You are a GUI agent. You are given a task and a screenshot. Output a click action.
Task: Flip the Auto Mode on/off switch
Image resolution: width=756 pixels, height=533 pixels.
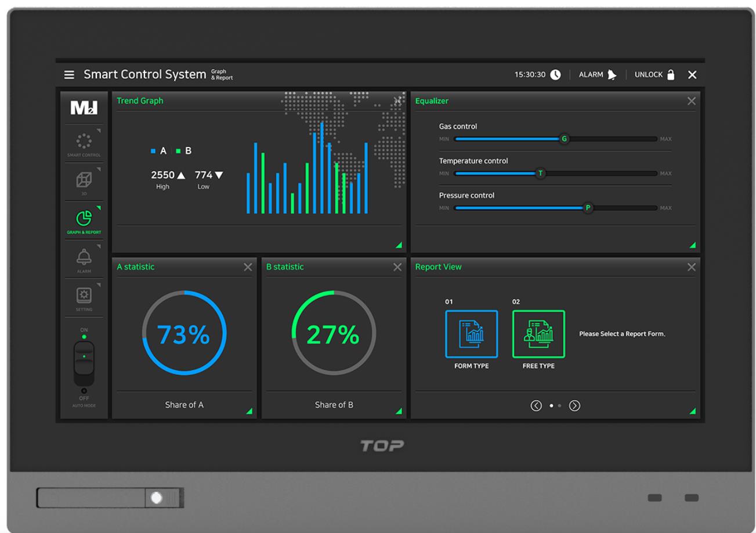[84, 363]
